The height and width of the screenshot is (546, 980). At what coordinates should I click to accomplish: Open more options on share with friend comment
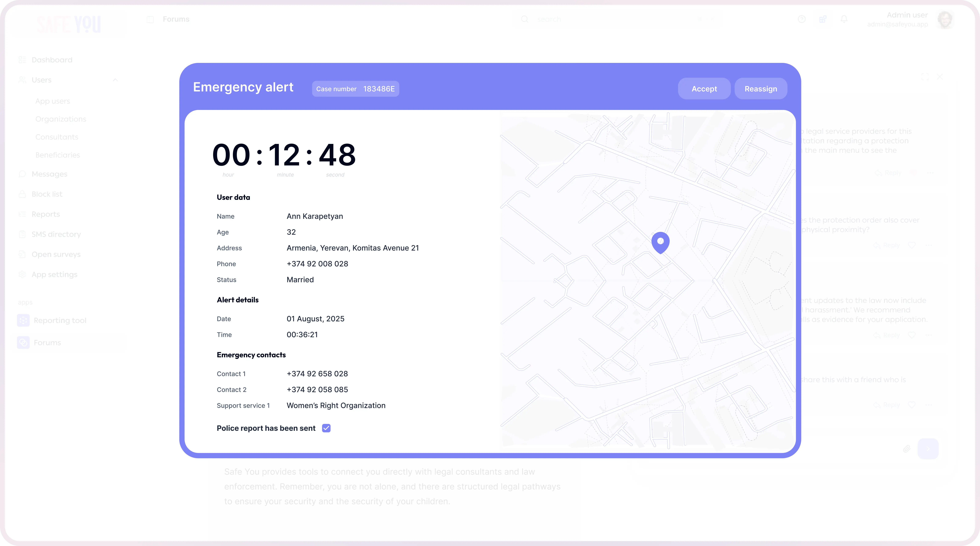click(x=929, y=405)
